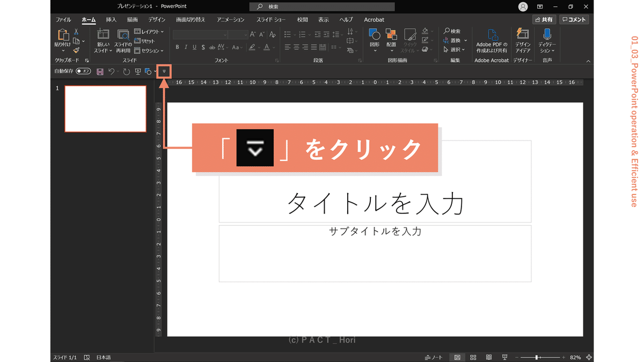Switch to the Draw (描画) tab
This screenshot has width=644, height=362.
point(132,19)
